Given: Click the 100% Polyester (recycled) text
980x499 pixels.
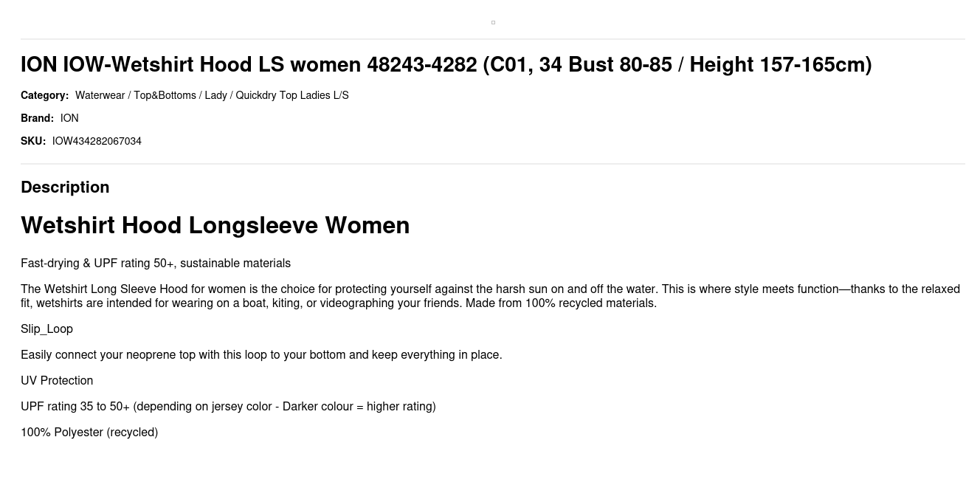Looking at the screenshot, I should (x=89, y=433).
